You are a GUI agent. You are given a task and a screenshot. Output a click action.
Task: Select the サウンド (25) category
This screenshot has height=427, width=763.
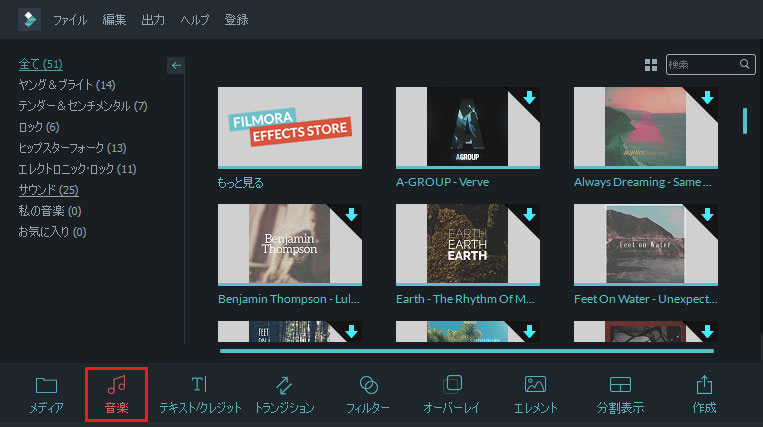49,190
